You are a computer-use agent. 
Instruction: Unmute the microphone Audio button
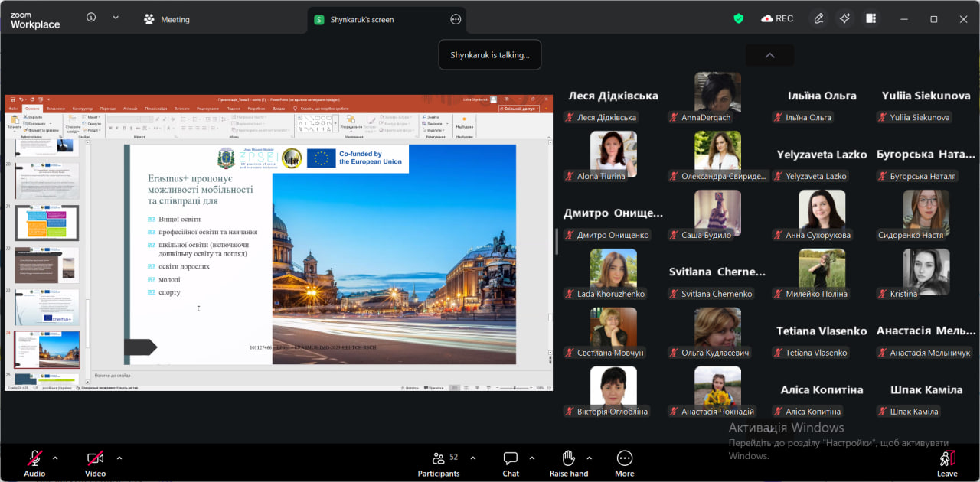34,463
